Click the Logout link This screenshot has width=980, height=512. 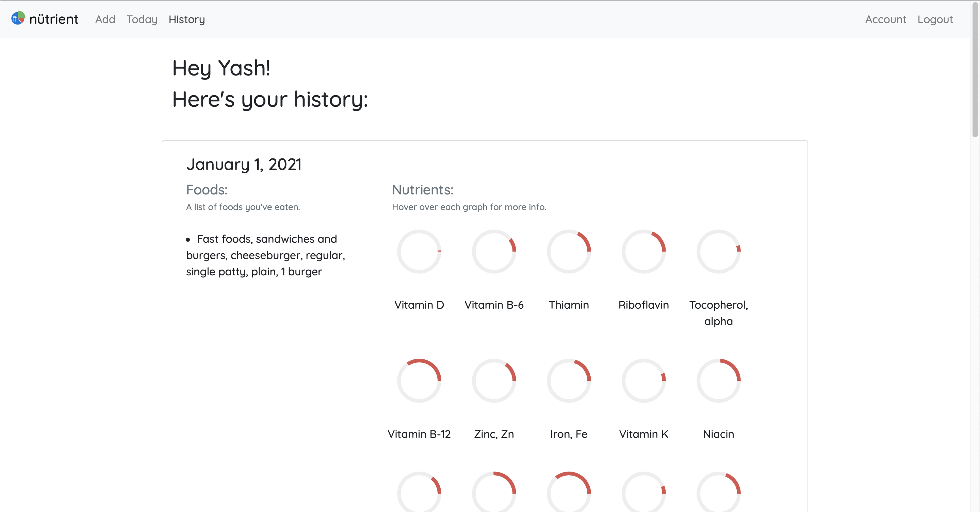point(935,19)
